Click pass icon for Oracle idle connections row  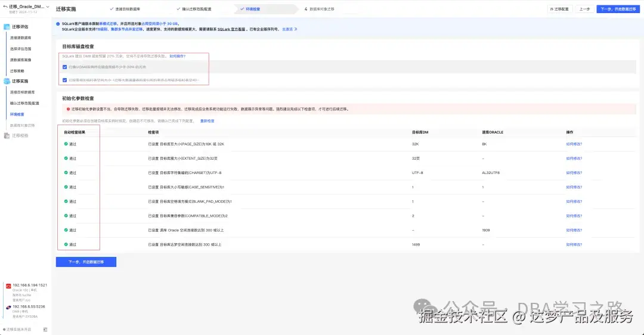pyautogui.click(x=66, y=230)
